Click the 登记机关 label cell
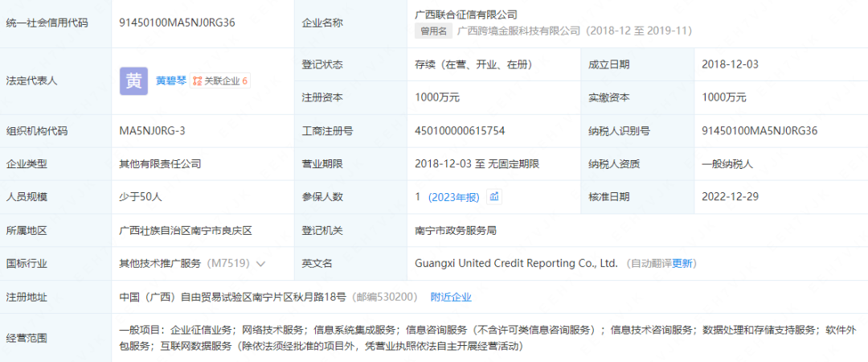This screenshot has height=362, width=868. [x=350, y=231]
